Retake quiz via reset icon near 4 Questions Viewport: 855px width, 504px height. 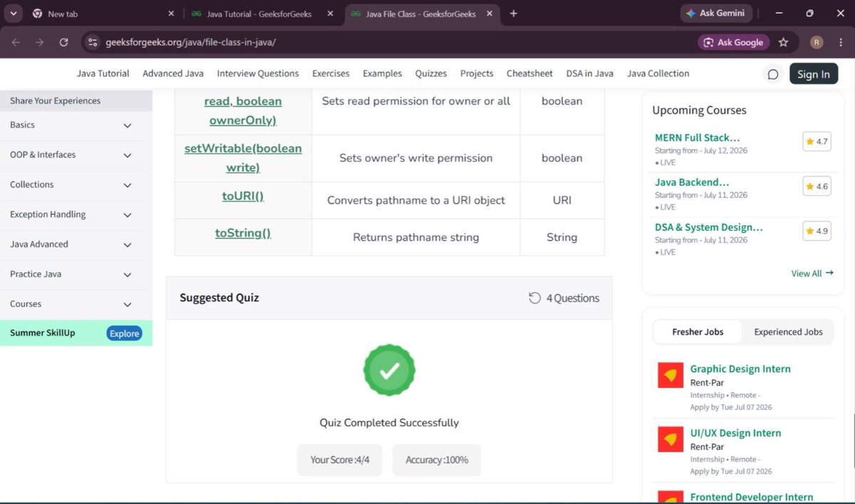tap(535, 298)
